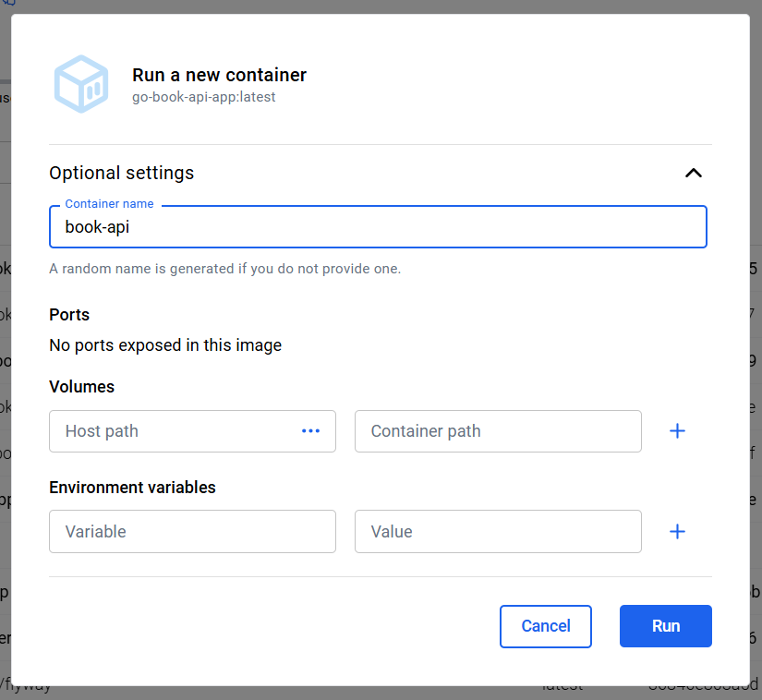This screenshot has width=762, height=700.
Task: Click the Environment variables section label
Action: [x=132, y=488]
